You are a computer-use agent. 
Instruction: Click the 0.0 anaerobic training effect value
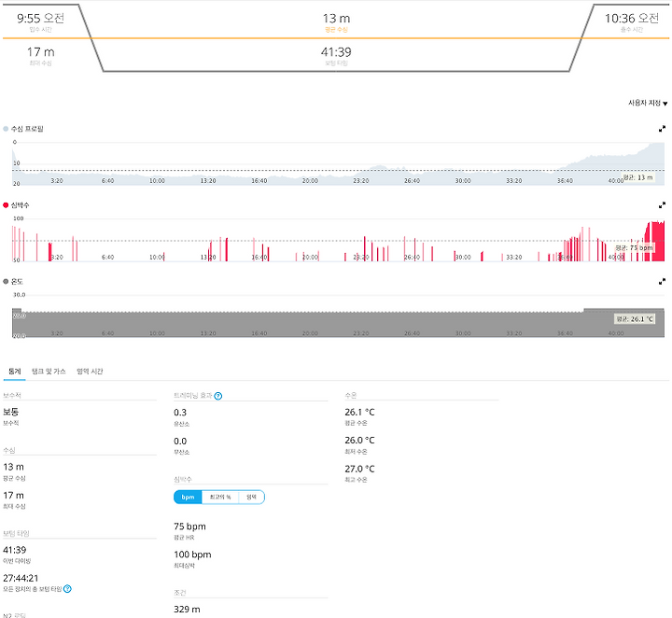click(180, 442)
